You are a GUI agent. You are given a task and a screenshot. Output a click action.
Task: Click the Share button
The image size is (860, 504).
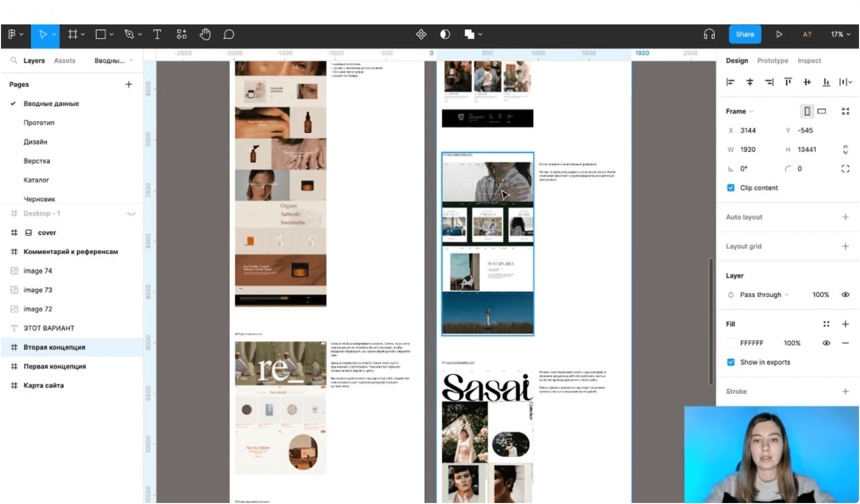pos(745,34)
